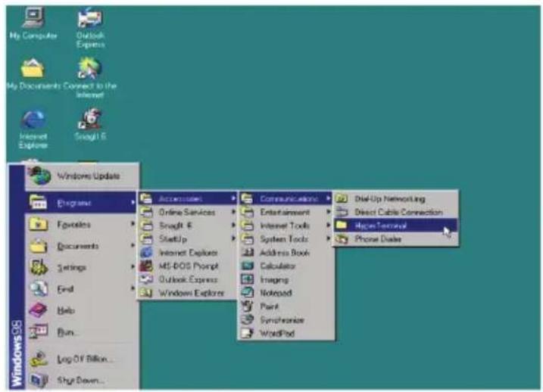Choose SnagIt 5 in Programs menu
Screen dimensions: 543x392
pos(188,226)
